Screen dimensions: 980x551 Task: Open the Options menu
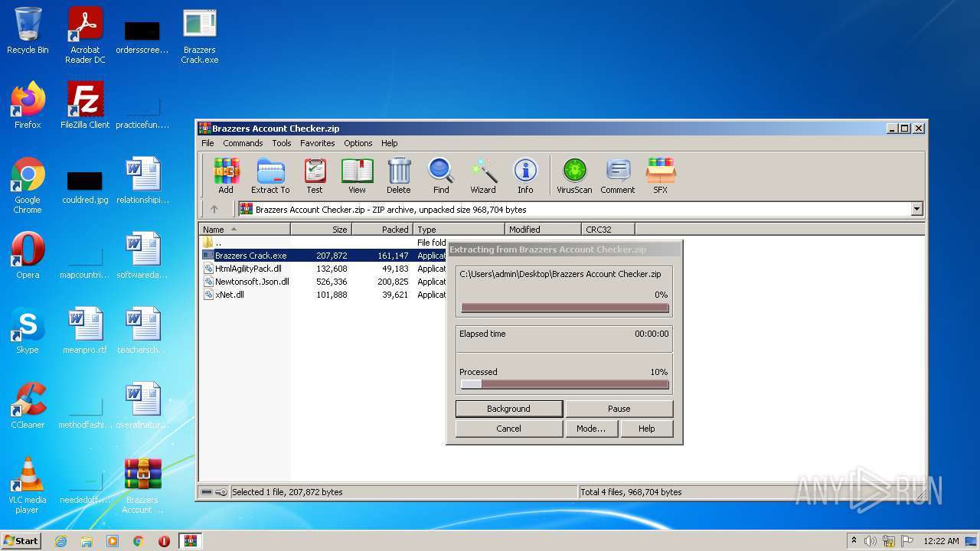pos(358,143)
